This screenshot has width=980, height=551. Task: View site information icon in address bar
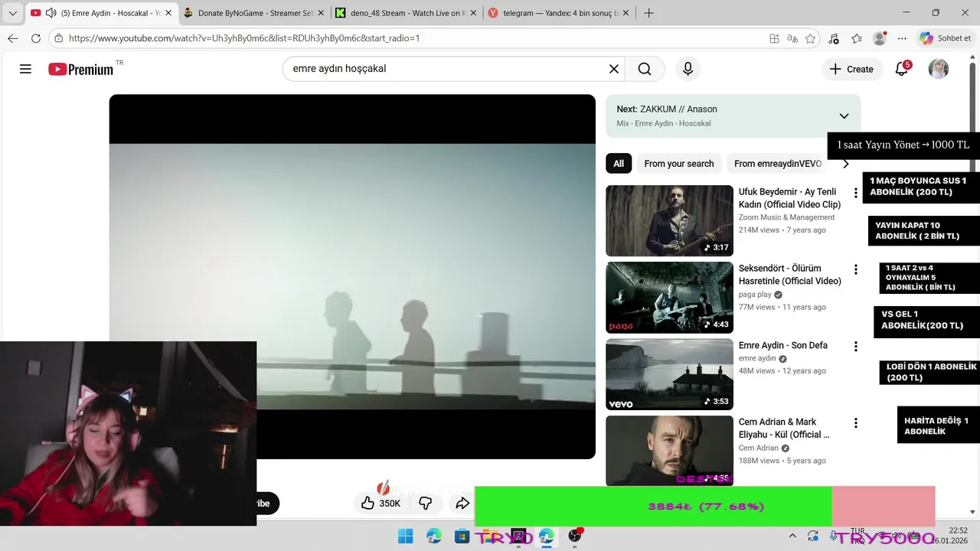coord(59,38)
